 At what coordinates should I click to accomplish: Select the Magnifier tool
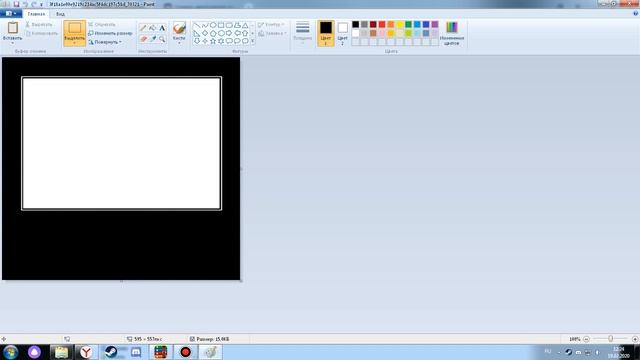162,39
